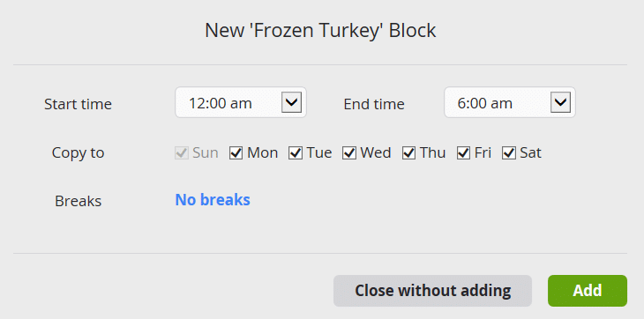
Task: Click the green Add button
Action: point(588,291)
